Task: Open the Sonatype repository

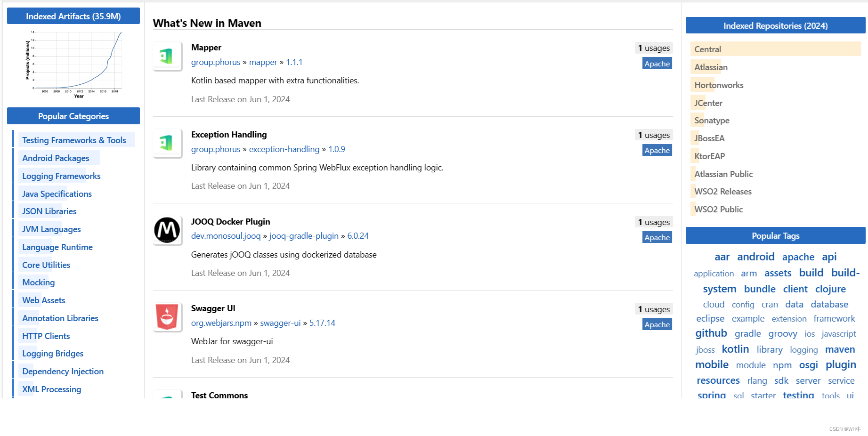Action: pyautogui.click(x=712, y=121)
